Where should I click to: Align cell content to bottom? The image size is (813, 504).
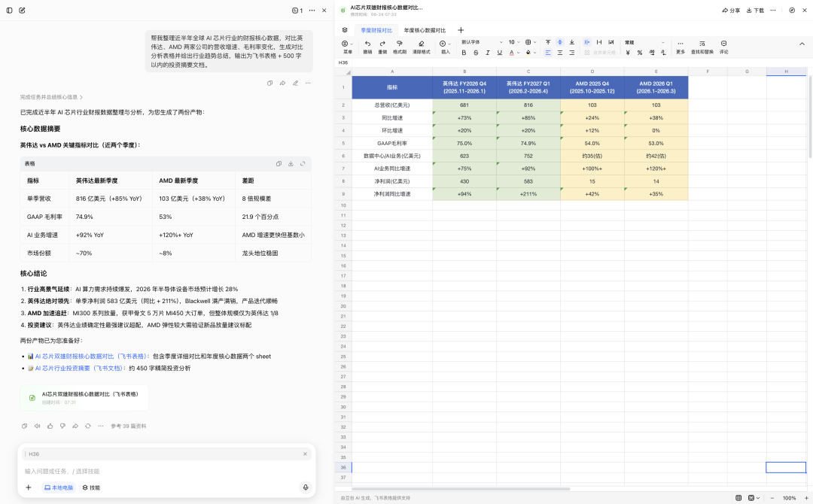click(x=572, y=42)
